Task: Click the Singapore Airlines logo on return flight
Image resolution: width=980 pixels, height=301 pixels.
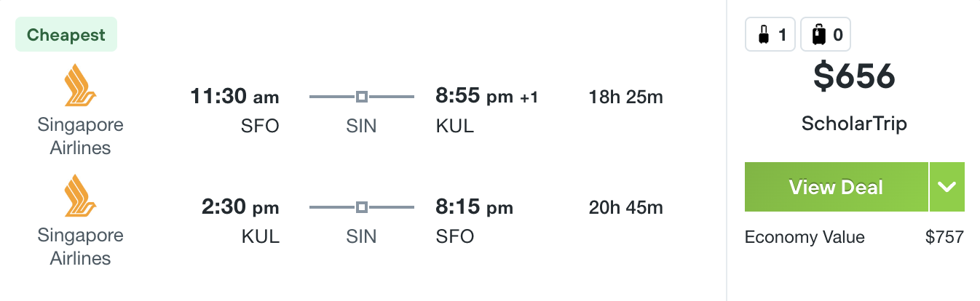Action: (81, 196)
